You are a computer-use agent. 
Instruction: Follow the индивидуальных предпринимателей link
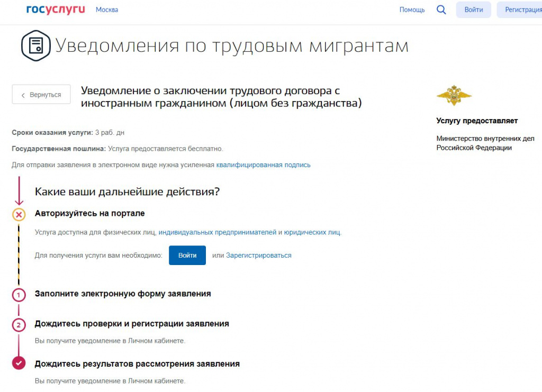(217, 232)
